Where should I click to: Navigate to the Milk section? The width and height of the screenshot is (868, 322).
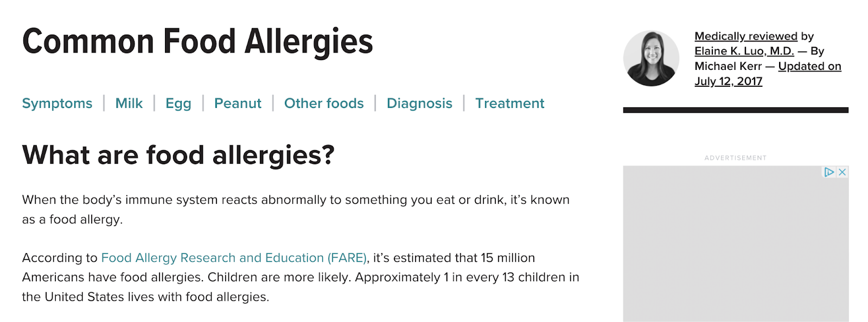click(129, 103)
